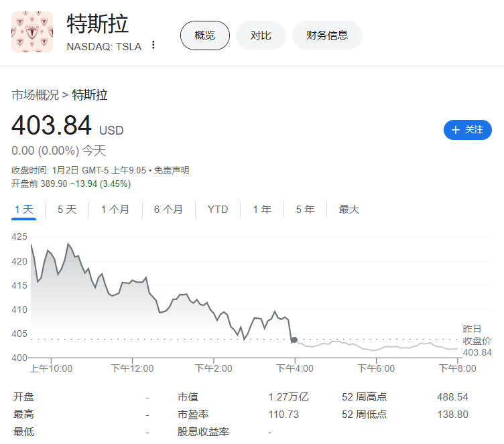Open the 免责声明 disclaimer link
The width and height of the screenshot is (504, 444).
[172, 170]
